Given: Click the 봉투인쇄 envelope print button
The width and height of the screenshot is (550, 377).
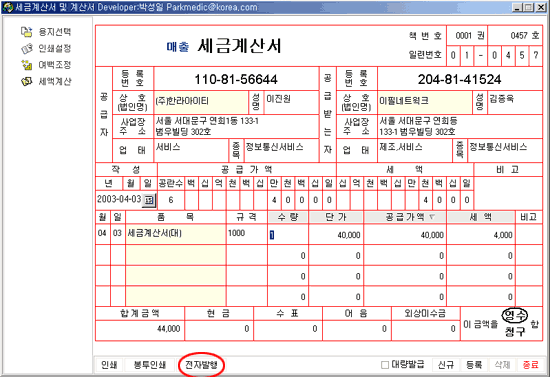Looking at the screenshot, I should [150, 365].
